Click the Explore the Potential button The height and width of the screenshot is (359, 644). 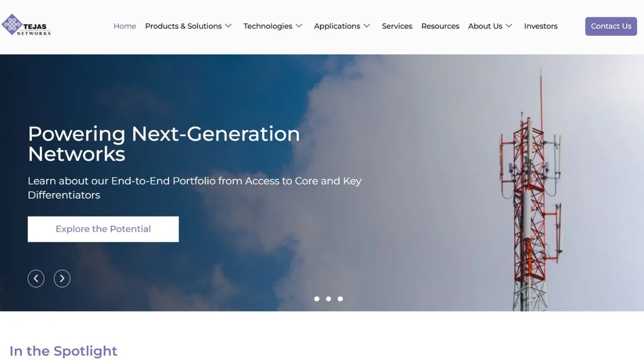point(103,229)
